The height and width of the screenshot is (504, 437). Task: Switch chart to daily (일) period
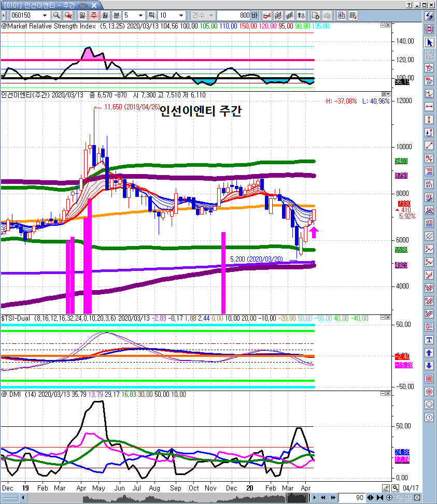pyautogui.click(x=83, y=15)
